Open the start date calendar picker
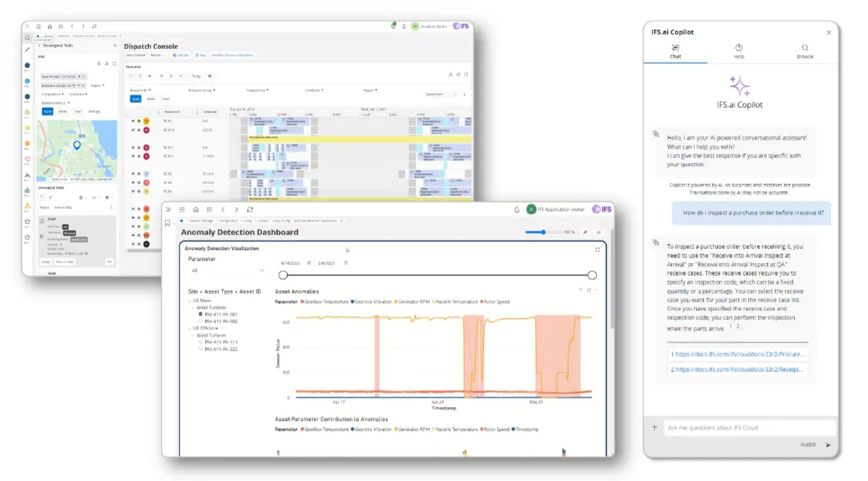Viewport: 868px width, 481px height. pyautogui.click(x=309, y=263)
